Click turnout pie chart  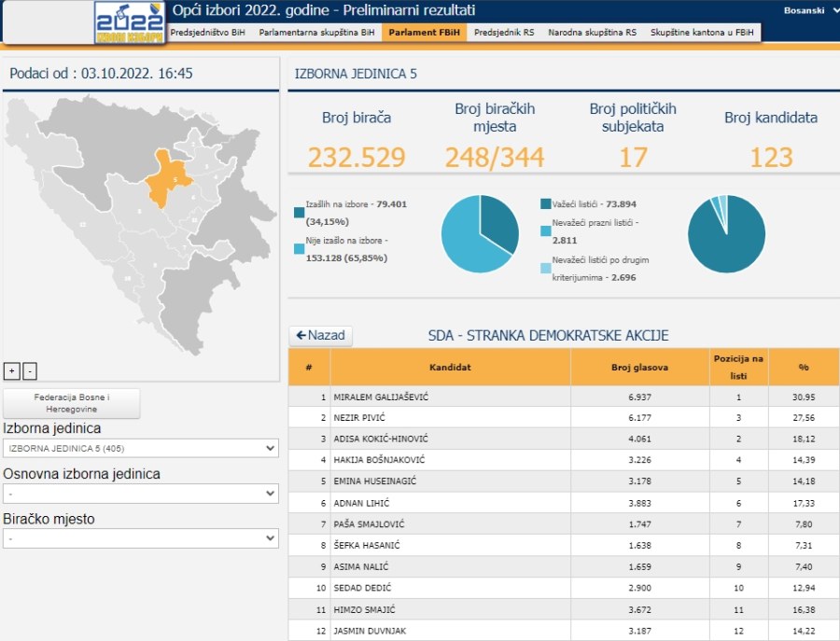[480, 233]
